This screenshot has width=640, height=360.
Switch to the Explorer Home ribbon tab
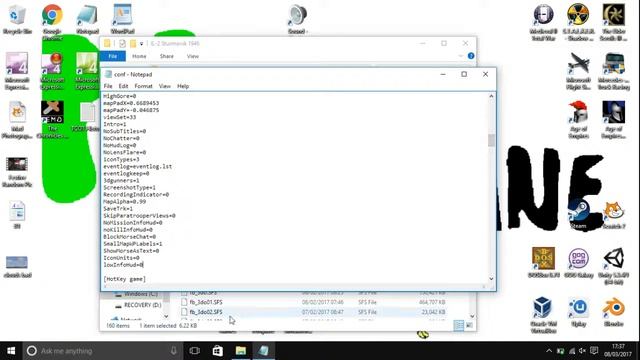point(139,56)
